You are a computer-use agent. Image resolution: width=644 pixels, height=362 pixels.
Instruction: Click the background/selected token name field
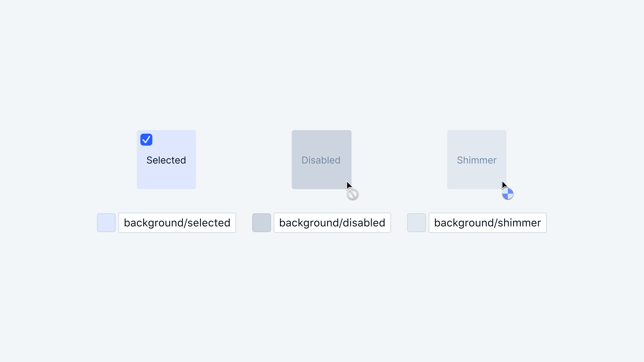coord(177,223)
